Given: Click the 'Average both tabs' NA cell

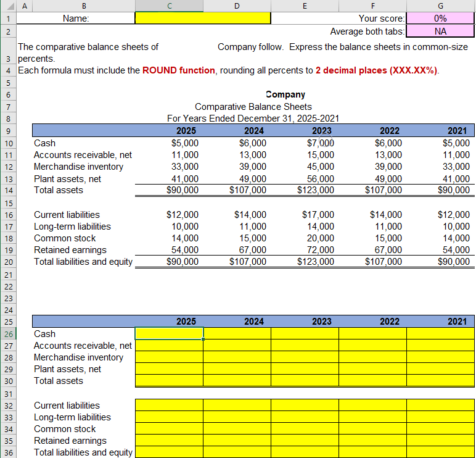Looking at the screenshot, I should pos(440,31).
